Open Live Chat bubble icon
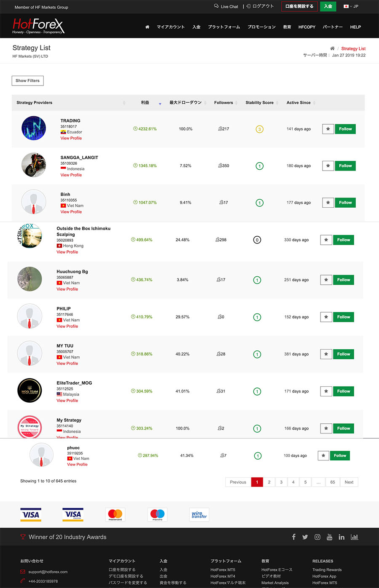 [x=216, y=6]
